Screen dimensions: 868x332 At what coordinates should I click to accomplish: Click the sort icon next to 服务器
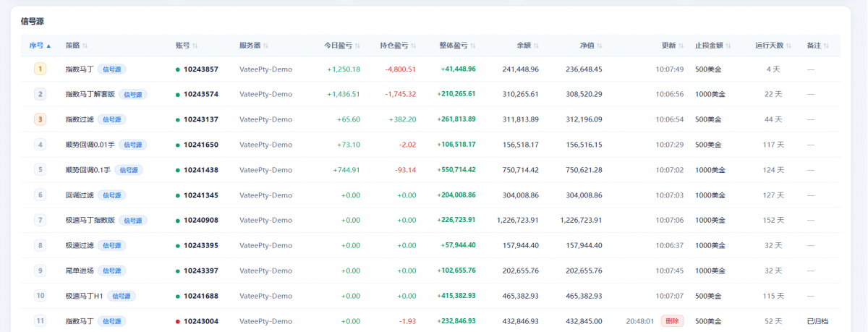[266, 46]
